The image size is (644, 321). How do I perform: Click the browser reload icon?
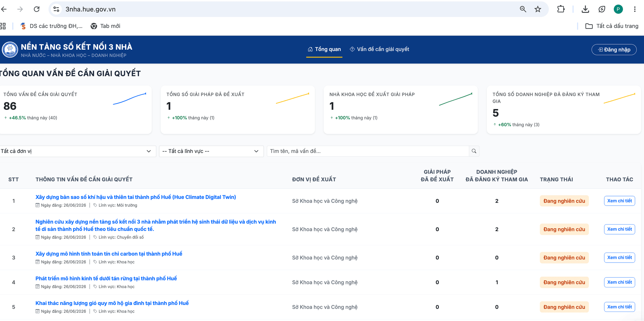pyautogui.click(x=37, y=9)
